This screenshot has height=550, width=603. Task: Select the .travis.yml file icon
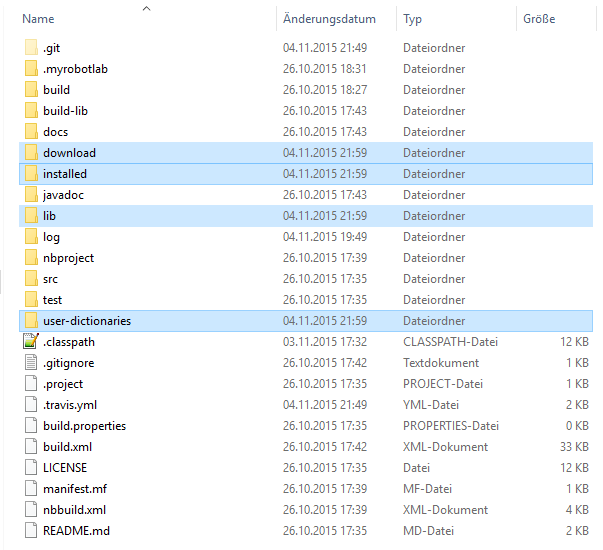(x=31, y=405)
